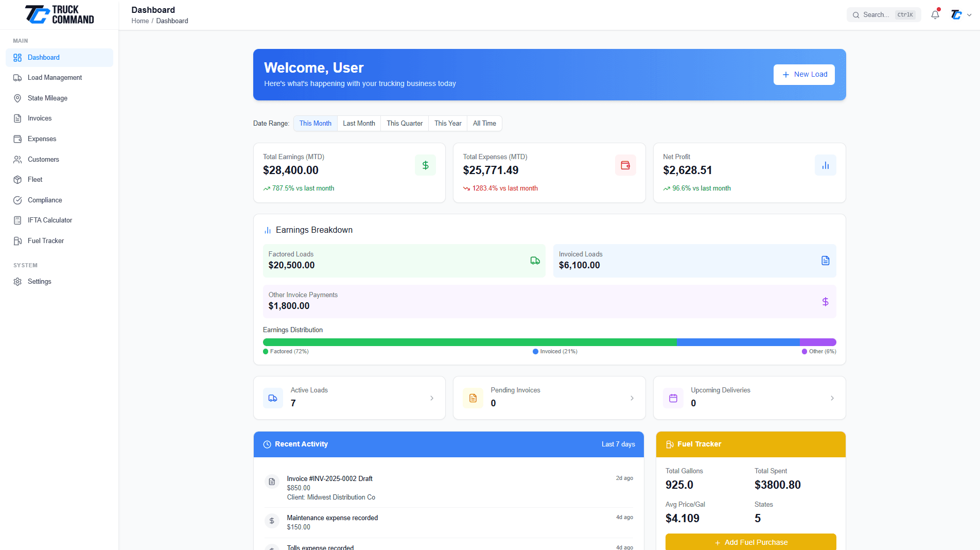Screen dimensions: 980x550
Task: Click the Compliance checkmark icon
Action: click(17, 200)
